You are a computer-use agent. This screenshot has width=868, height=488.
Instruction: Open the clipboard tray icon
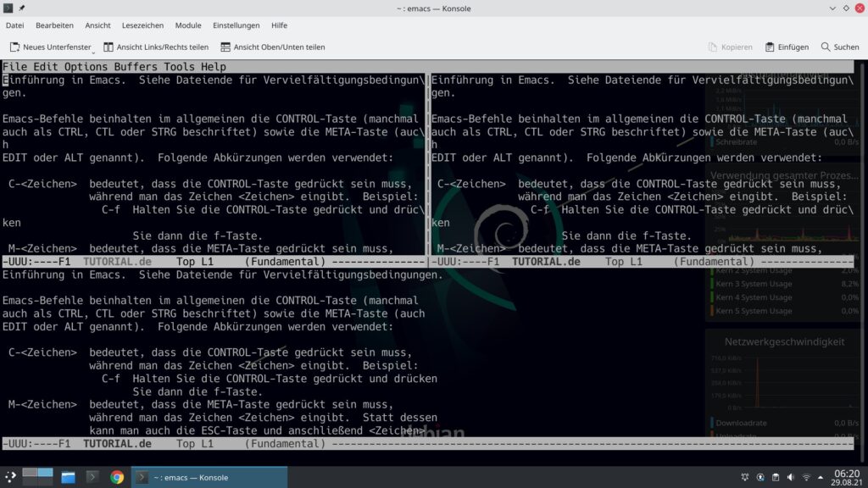[x=776, y=477]
